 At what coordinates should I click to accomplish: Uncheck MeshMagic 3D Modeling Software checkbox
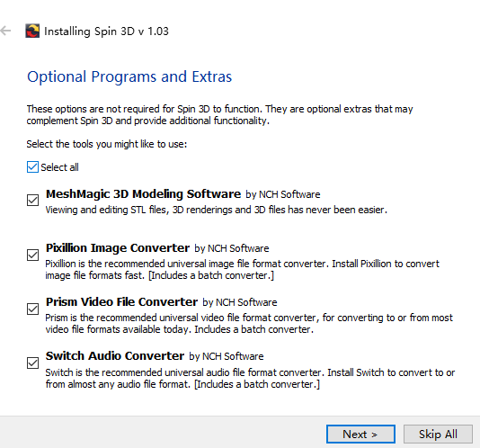pyautogui.click(x=32, y=200)
